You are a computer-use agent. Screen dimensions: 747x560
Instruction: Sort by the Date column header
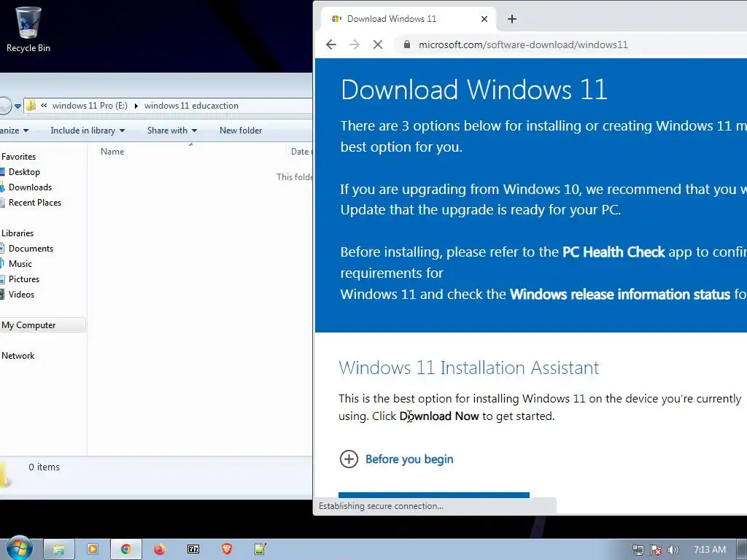click(x=300, y=152)
